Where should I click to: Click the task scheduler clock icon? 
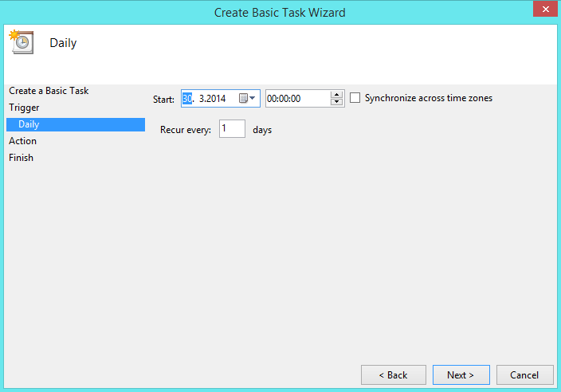click(x=22, y=42)
